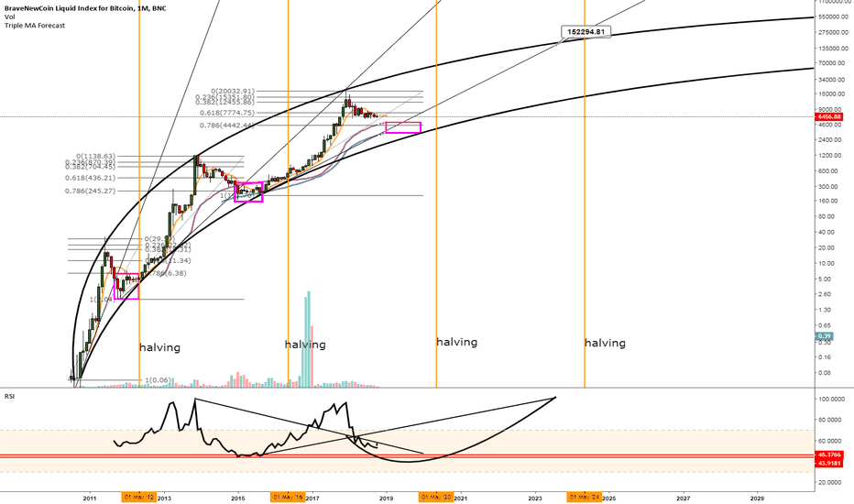This screenshot has width=854, height=504.
Task: Select the pink rectangle around the late-2011 candles
Action: click(x=126, y=286)
